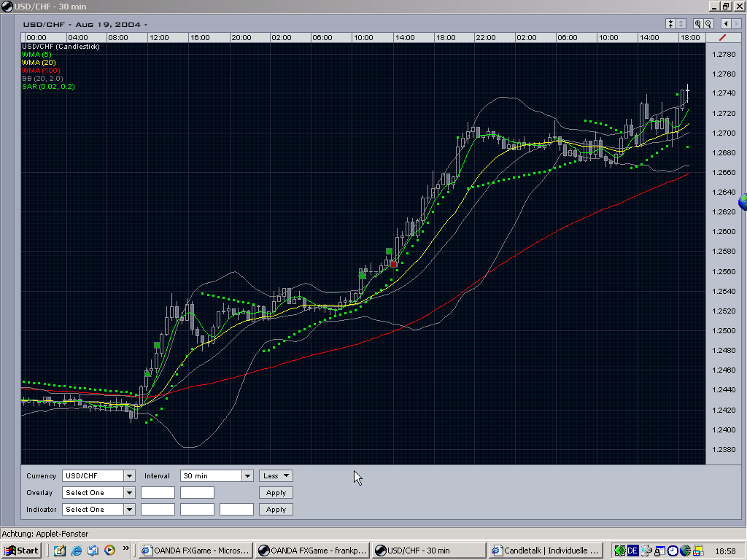Screen dimensions: 747x560
Task: Click the DE language indicator in tray
Action: [632, 551]
